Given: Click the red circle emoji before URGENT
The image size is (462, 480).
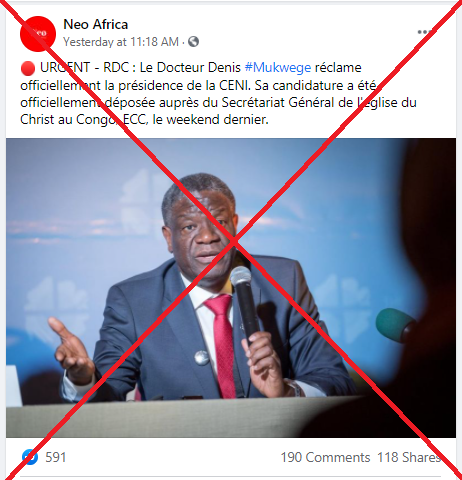Looking at the screenshot, I should pyautogui.click(x=28, y=68).
